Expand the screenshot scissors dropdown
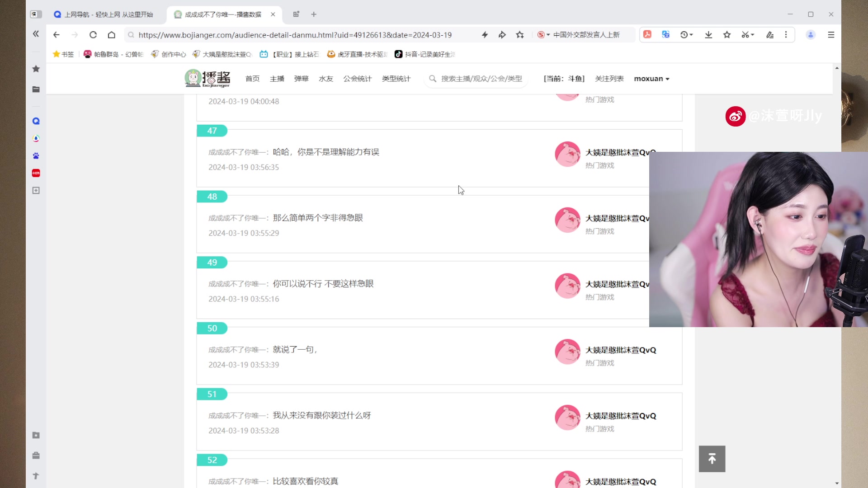The height and width of the screenshot is (488, 868). (753, 35)
